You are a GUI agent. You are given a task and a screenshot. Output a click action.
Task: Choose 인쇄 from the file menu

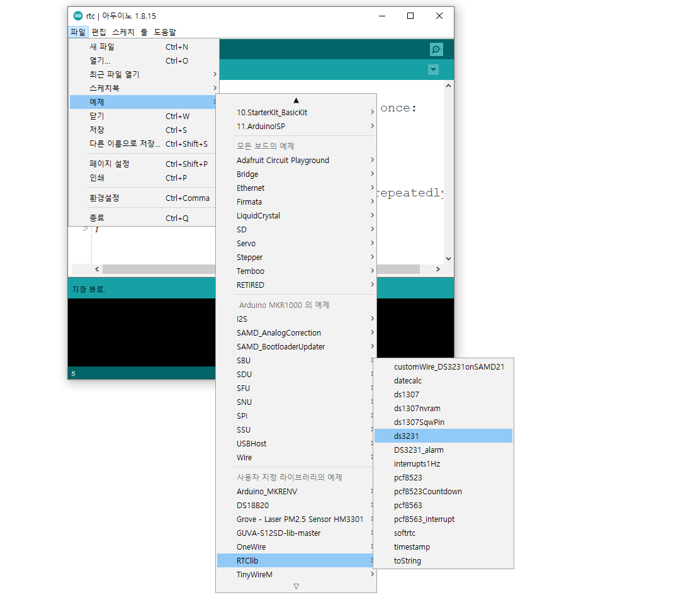point(144,178)
